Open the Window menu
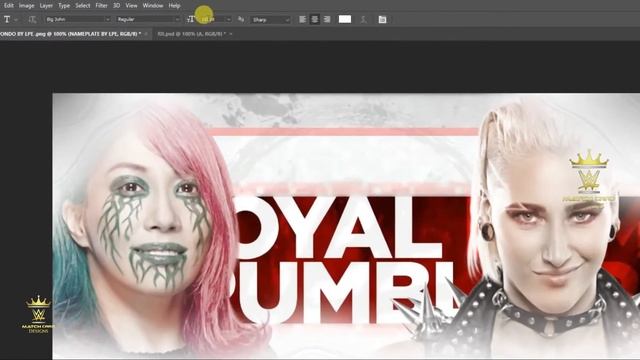Viewport: 640px width, 360px height. point(153,6)
